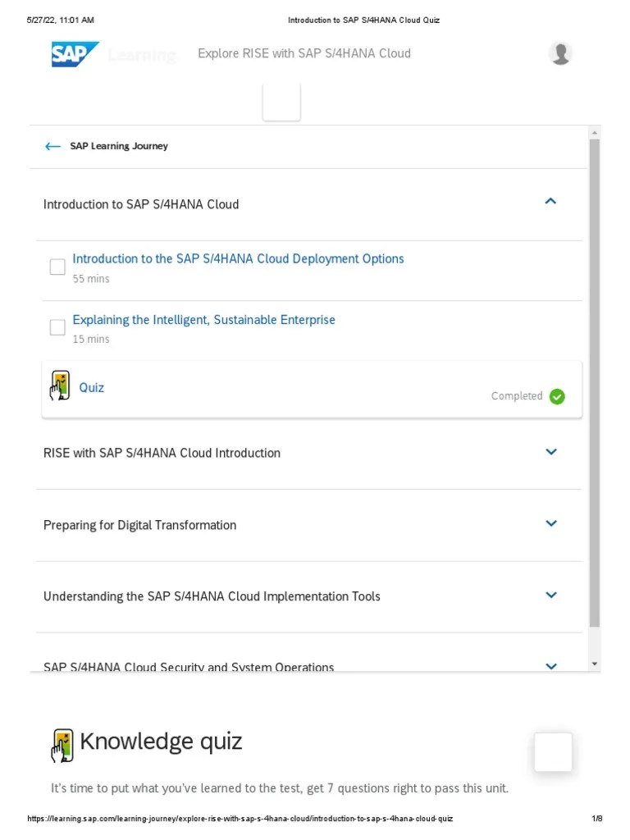Click the Knowledge quiz heading
The width and height of the screenshot is (630, 840).
[162, 742]
